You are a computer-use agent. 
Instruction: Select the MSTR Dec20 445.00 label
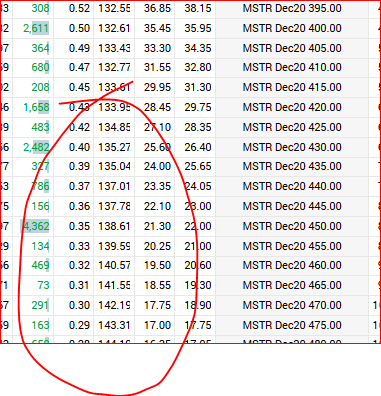tap(292, 206)
